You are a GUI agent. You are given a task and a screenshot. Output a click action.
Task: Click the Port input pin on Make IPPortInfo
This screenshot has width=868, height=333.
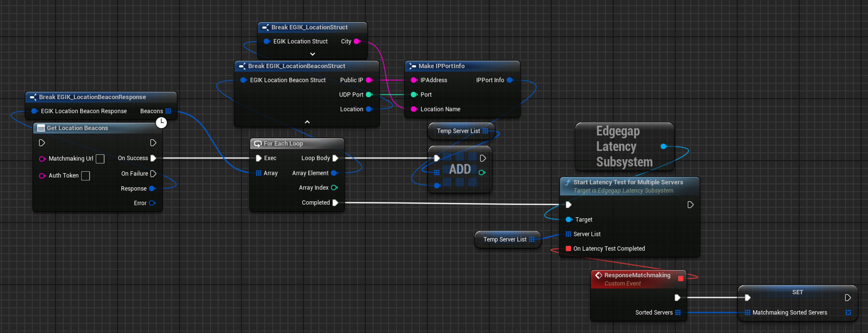coord(414,94)
